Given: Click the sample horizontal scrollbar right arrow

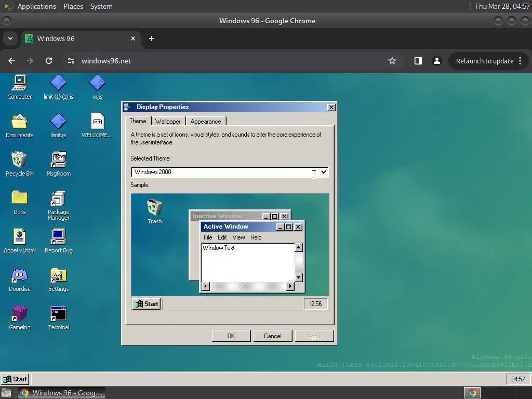Looking at the screenshot, I should [x=290, y=286].
